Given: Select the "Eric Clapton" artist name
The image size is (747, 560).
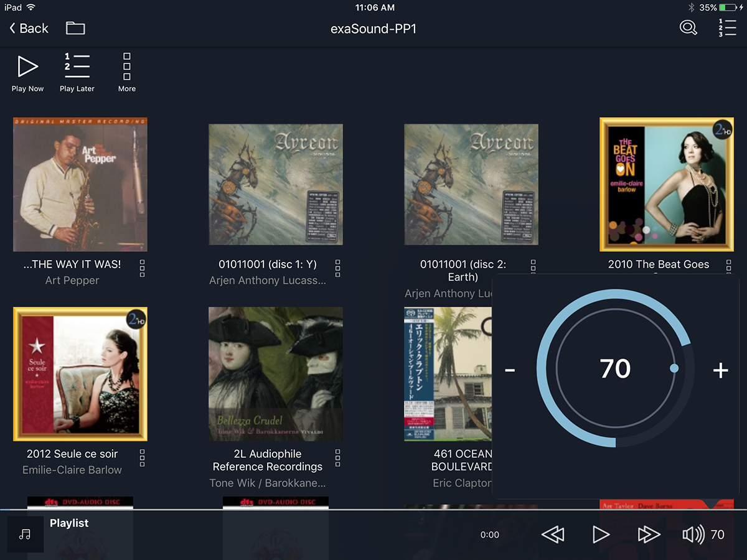Looking at the screenshot, I should pos(462,483).
